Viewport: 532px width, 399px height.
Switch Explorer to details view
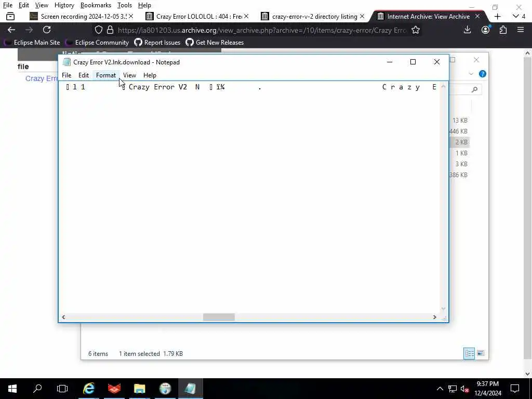[469, 353]
